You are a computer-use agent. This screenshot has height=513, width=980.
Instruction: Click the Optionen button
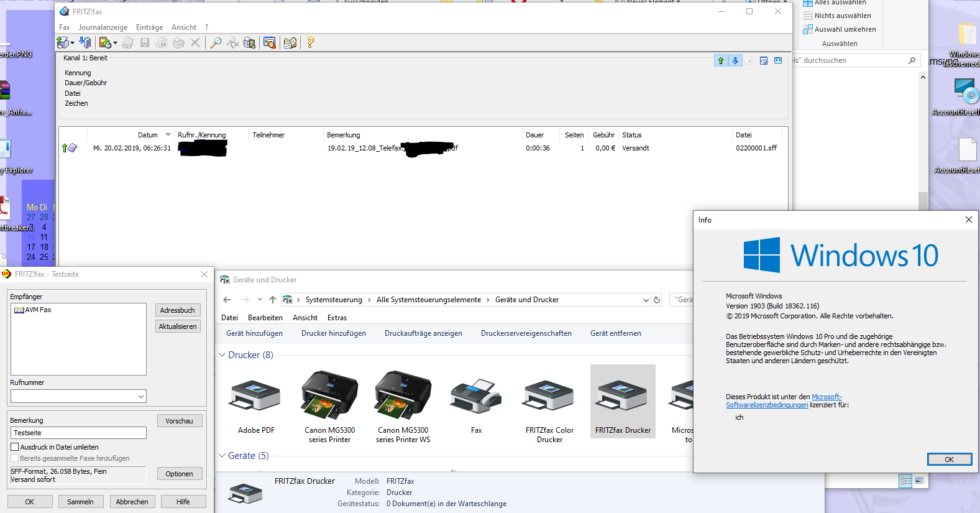pos(180,474)
